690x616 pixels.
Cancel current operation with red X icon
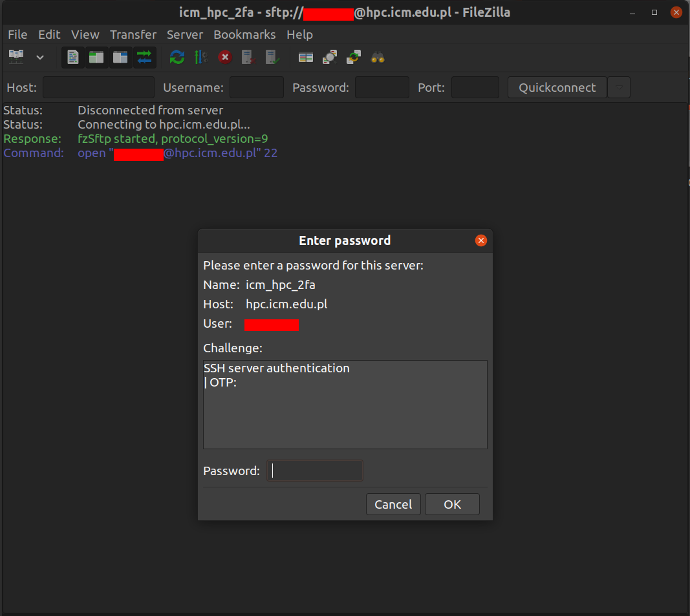224,58
